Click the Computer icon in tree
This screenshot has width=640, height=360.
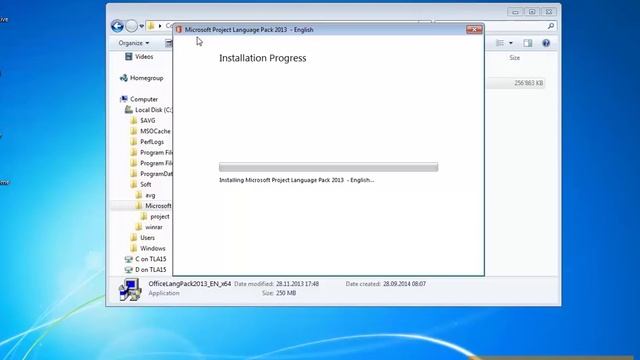coord(124,99)
